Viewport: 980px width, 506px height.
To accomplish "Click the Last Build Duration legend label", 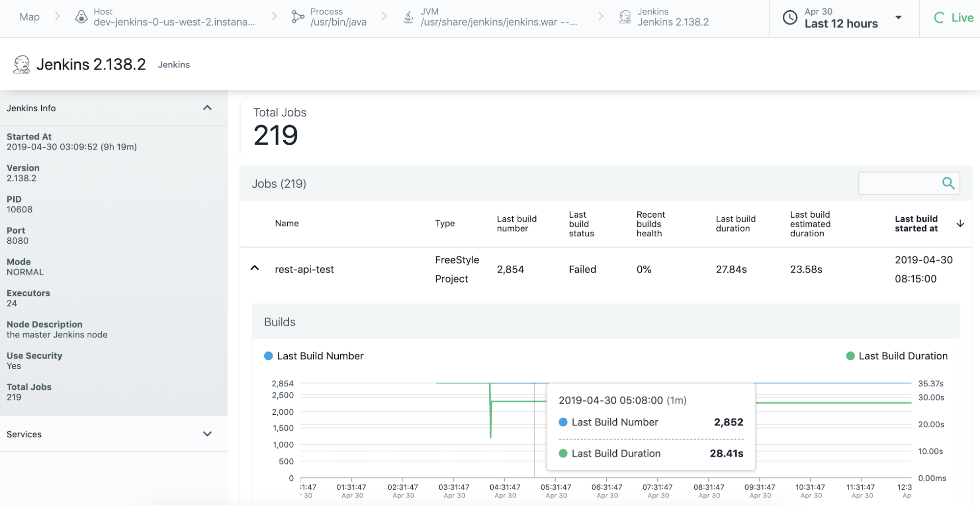I will click(903, 356).
